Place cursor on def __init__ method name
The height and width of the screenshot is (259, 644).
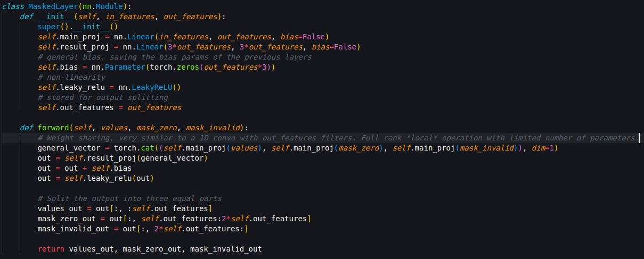(55, 16)
